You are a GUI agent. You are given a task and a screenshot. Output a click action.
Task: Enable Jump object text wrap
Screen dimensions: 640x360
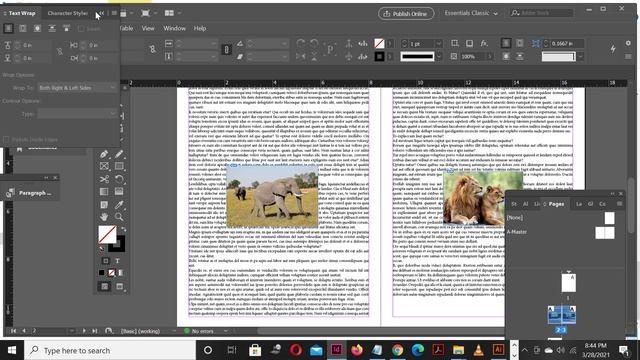pos(52,28)
